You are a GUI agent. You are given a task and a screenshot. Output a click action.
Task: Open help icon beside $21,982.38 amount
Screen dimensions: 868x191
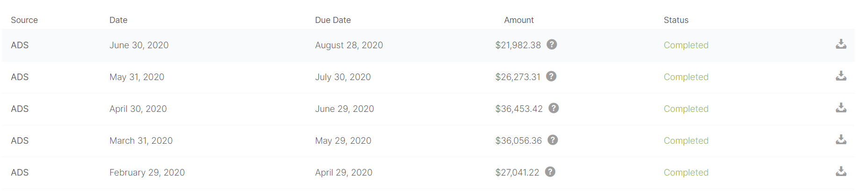click(552, 44)
